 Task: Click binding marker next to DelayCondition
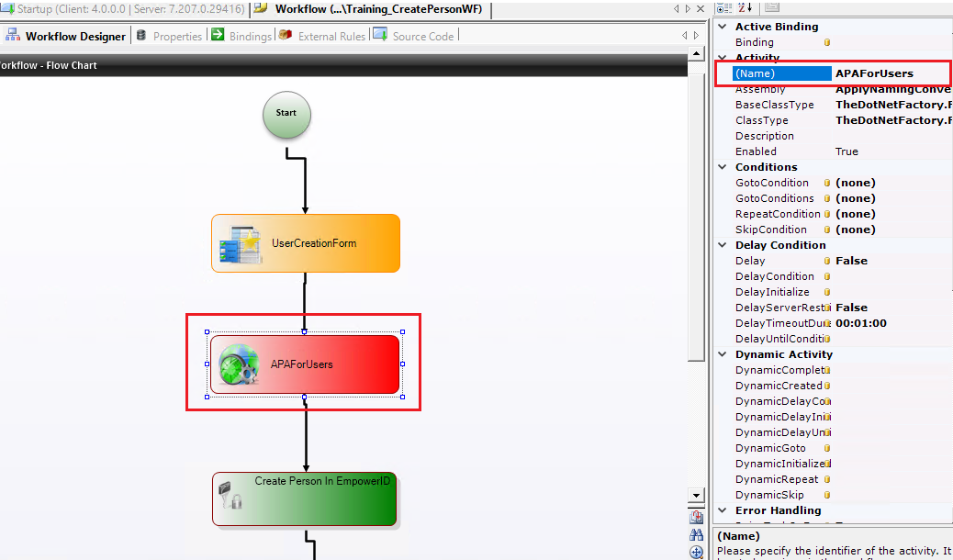[826, 276]
